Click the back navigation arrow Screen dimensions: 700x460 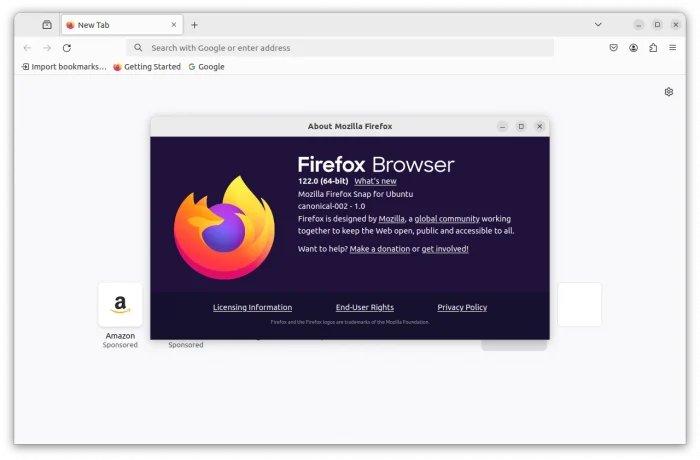(27, 48)
